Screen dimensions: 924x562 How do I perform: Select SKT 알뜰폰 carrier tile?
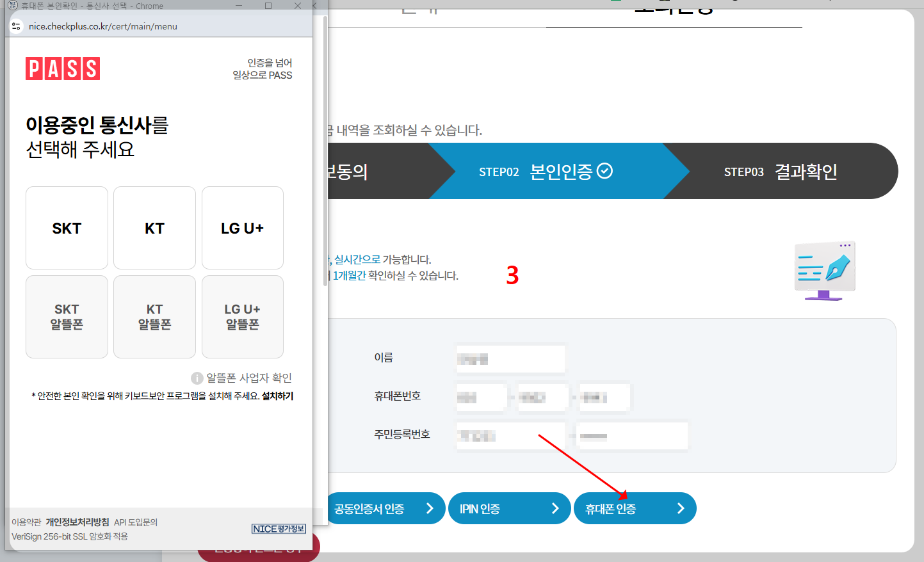pyautogui.click(x=67, y=317)
